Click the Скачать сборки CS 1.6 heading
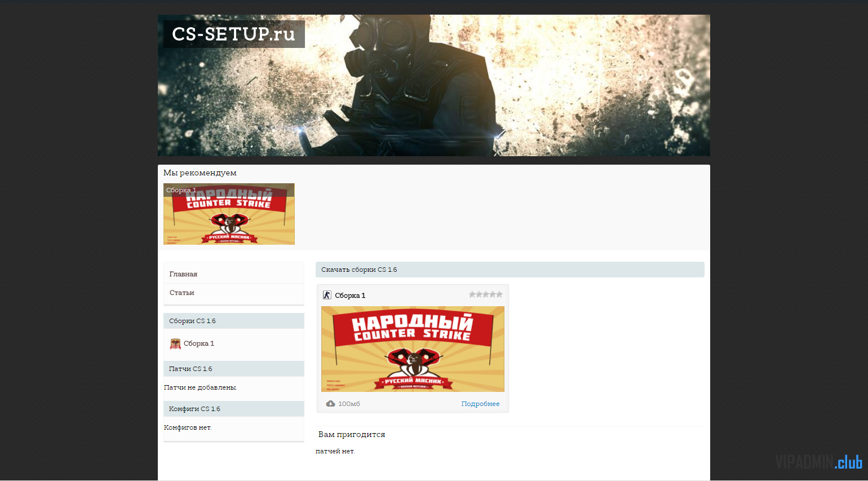Screen dimensions: 868x481 coord(510,270)
